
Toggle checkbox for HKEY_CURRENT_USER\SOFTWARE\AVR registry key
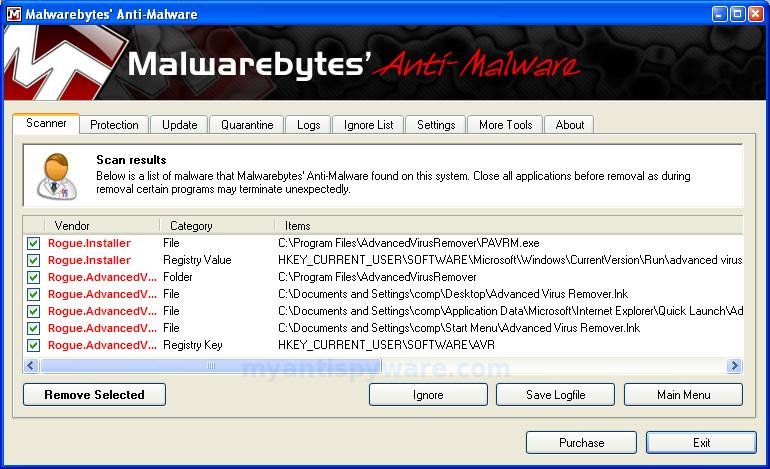pos(33,345)
